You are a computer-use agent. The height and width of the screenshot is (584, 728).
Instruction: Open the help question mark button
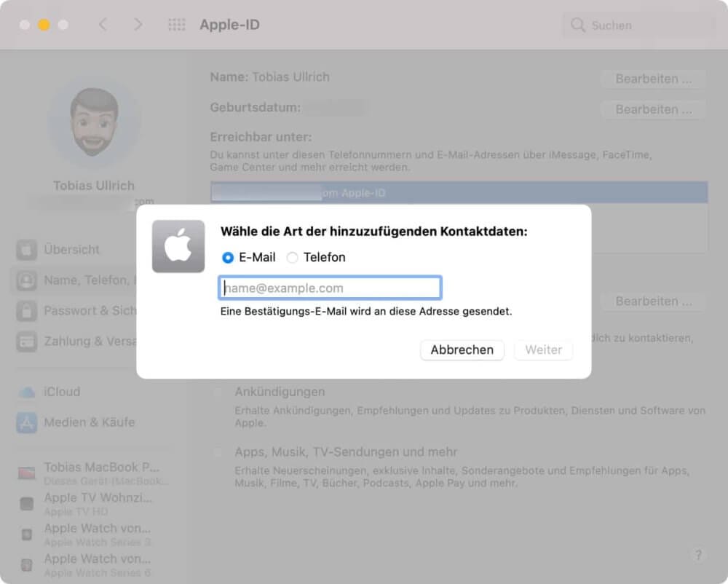pos(698,554)
